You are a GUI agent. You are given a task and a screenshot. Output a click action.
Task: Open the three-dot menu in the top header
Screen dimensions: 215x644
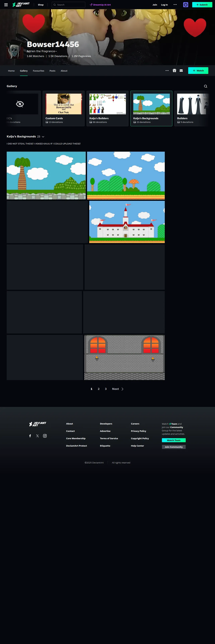point(175,5)
